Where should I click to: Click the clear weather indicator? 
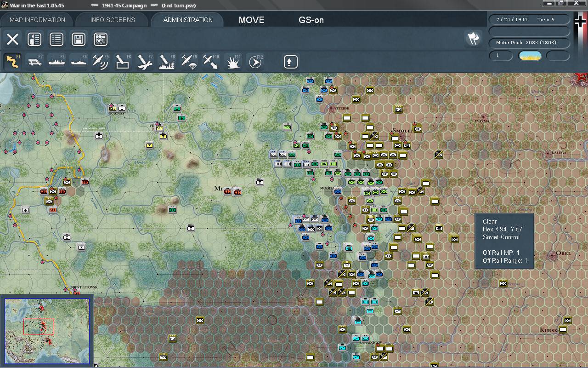(530, 56)
